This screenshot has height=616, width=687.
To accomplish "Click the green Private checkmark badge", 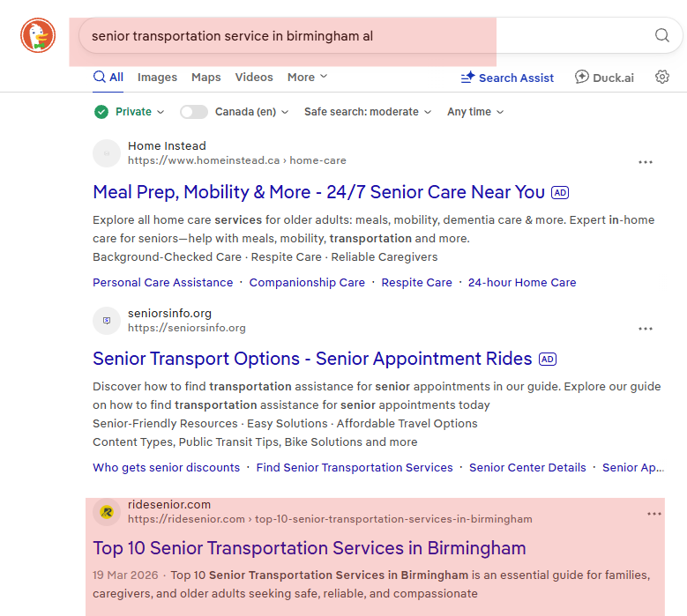I will 101,112.
